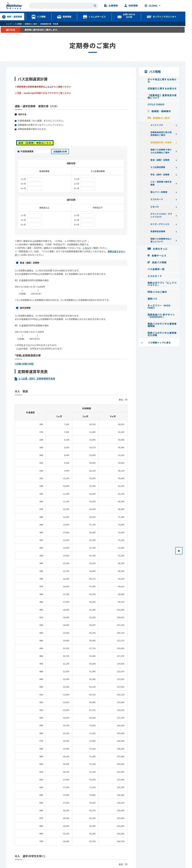Screen dimensions: 192x868
Task: Click the エコ企業定期券 6ヶ月 result field
Action: (x=88, y=188)
